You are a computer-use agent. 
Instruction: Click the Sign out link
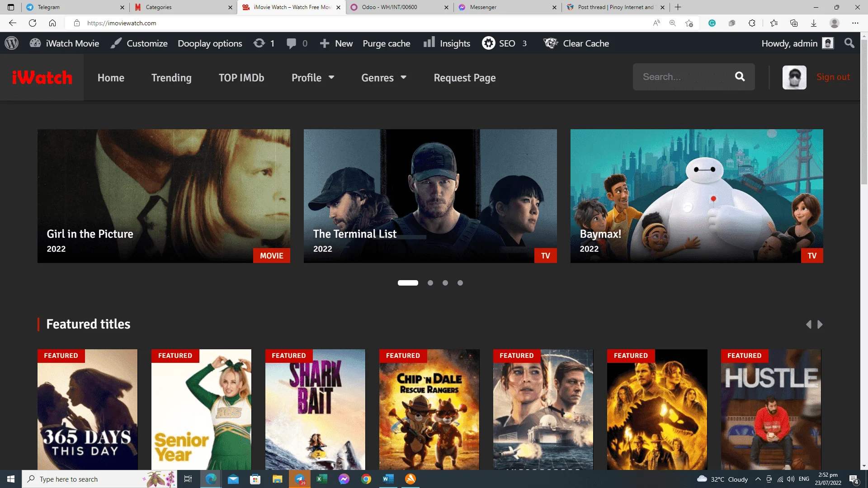tap(833, 77)
